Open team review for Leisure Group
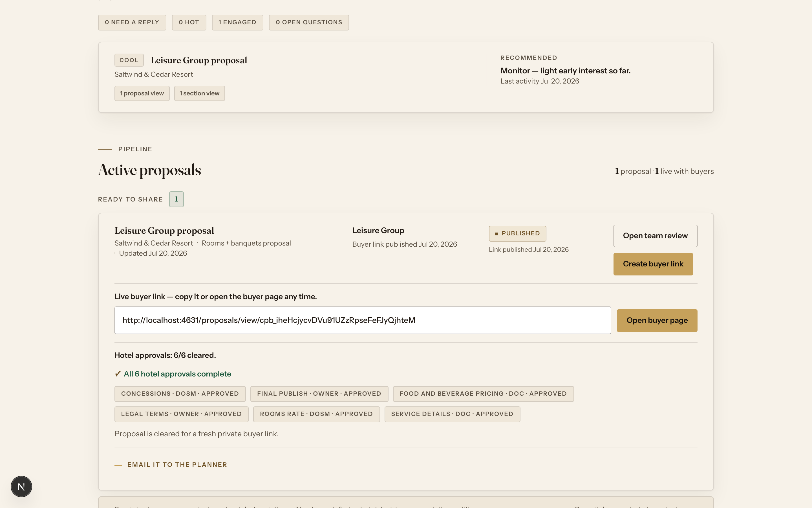Viewport: 812px width, 508px height. pos(655,236)
